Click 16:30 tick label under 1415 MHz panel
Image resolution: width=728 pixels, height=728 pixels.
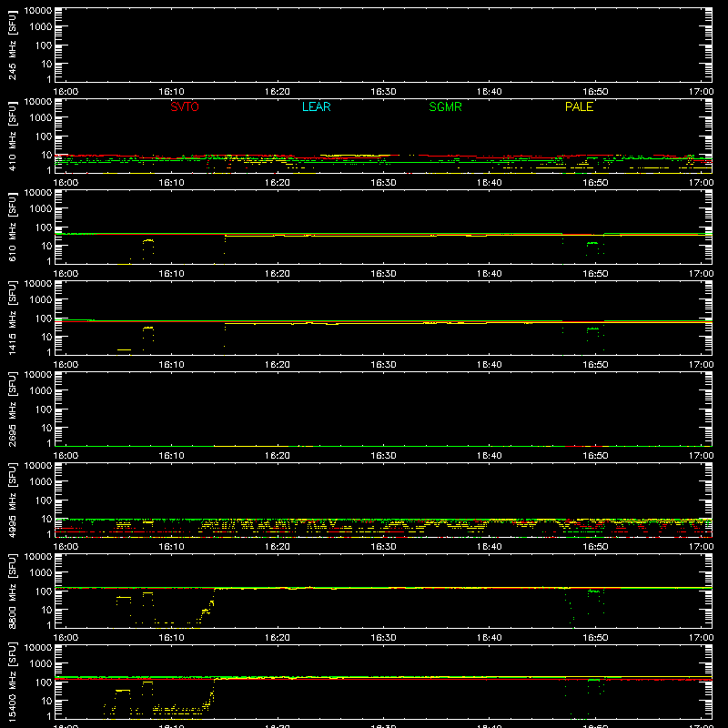pyautogui.click(x=383, y=365)
